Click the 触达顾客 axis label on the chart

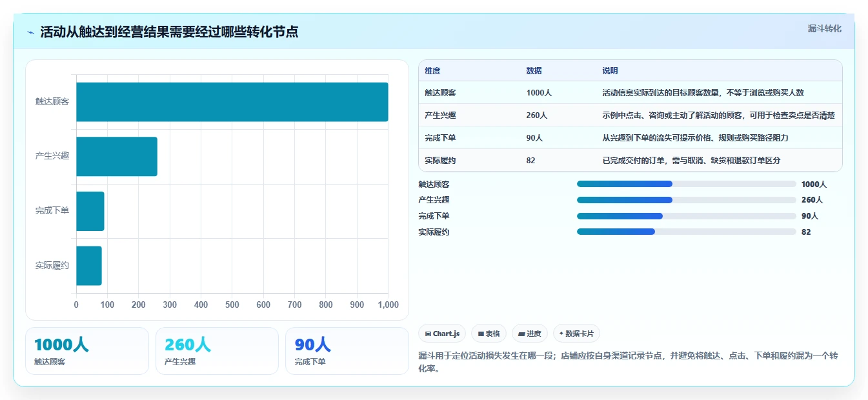(52, 102)
